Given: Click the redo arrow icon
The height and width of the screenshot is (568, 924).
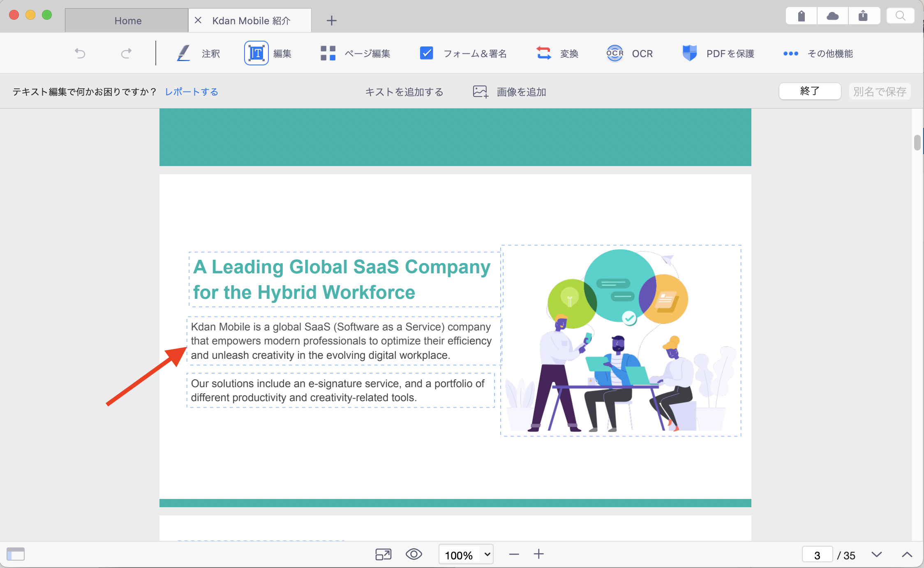Looking at the screenshot, I should pyautogui.click(x=126, y=53).
